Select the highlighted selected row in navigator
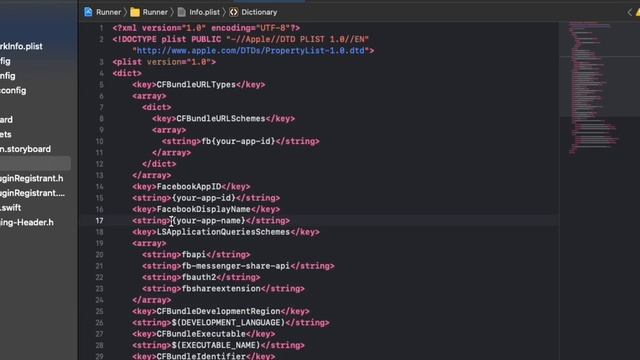The height and width of the screenshot is (360, 640). point(35,164)
